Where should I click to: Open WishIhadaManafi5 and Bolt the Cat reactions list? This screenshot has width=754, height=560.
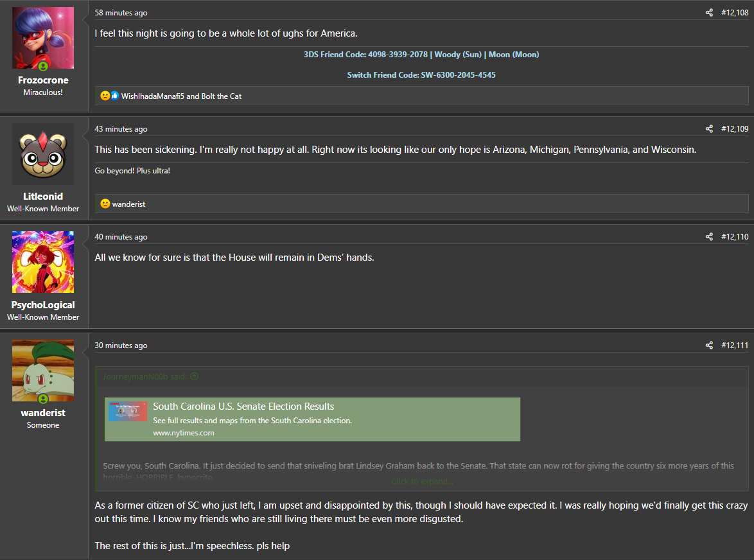(x=181, y=96)
